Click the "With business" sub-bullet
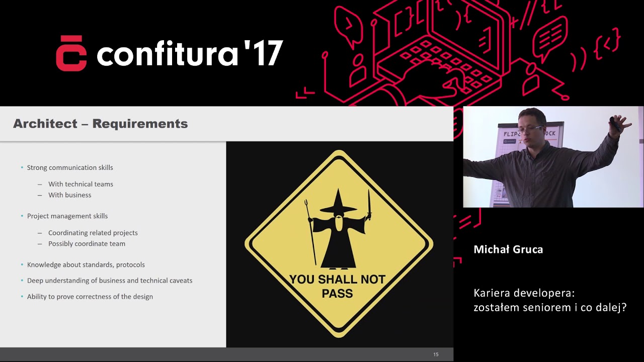 (70, 195)
